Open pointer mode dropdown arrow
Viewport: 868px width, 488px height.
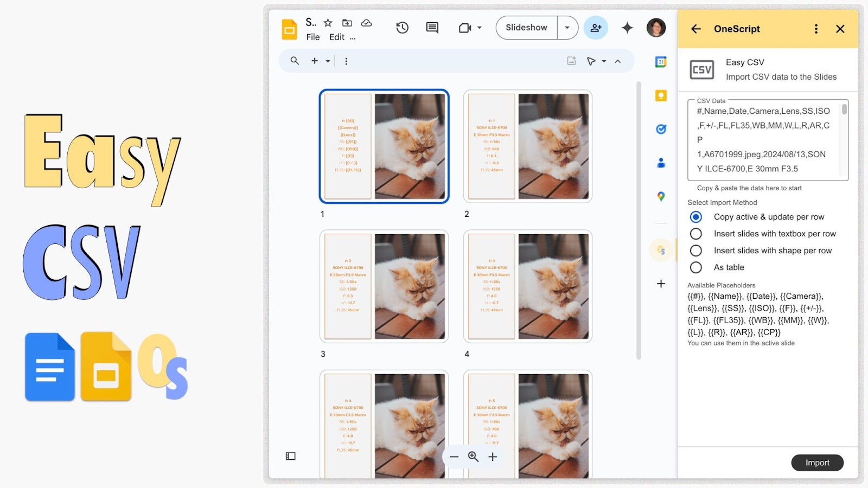604,61
